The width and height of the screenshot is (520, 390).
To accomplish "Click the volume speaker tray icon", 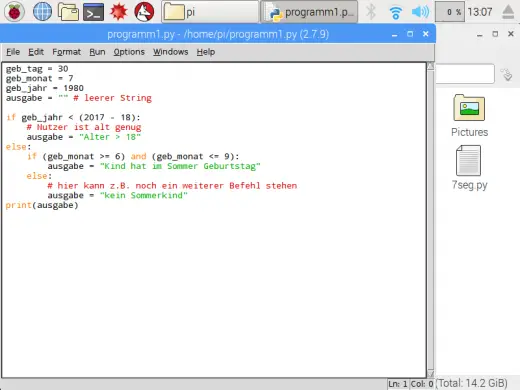I will coord(420,12).
